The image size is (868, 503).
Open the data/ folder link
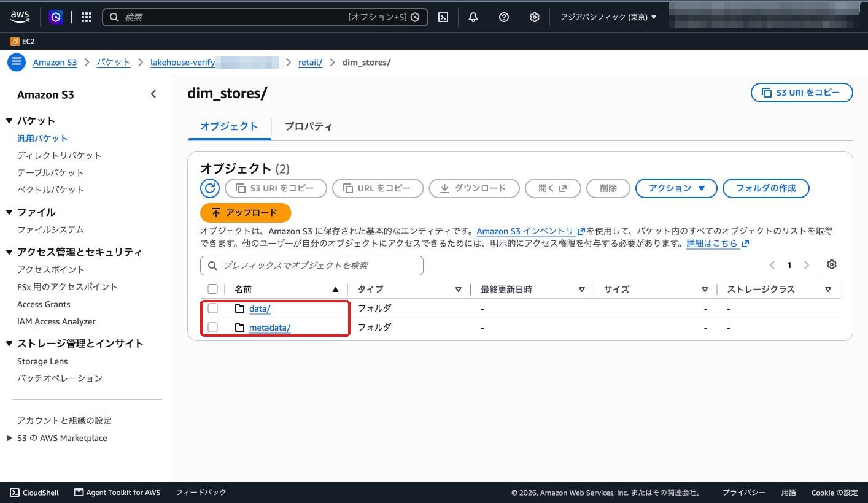point(260,309)
